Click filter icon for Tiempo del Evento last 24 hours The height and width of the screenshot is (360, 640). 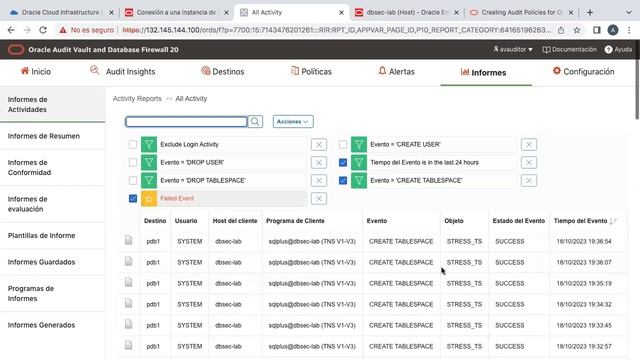coord(359,162)
